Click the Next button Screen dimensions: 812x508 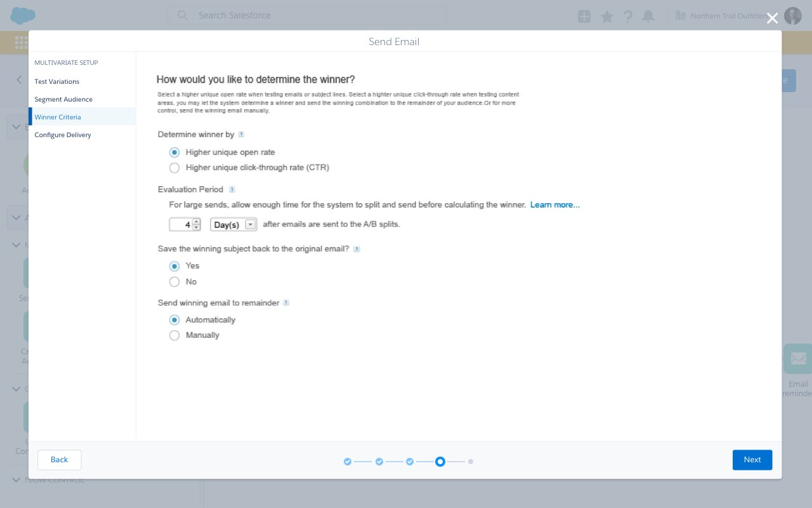pyautogui.click(x=752, y=460)
